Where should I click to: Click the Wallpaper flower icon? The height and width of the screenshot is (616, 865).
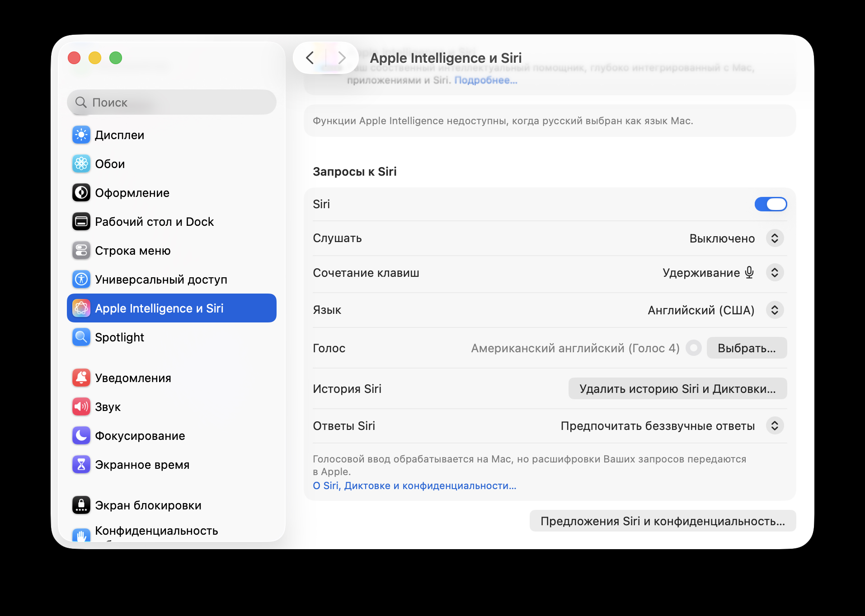tap(81, 164)
